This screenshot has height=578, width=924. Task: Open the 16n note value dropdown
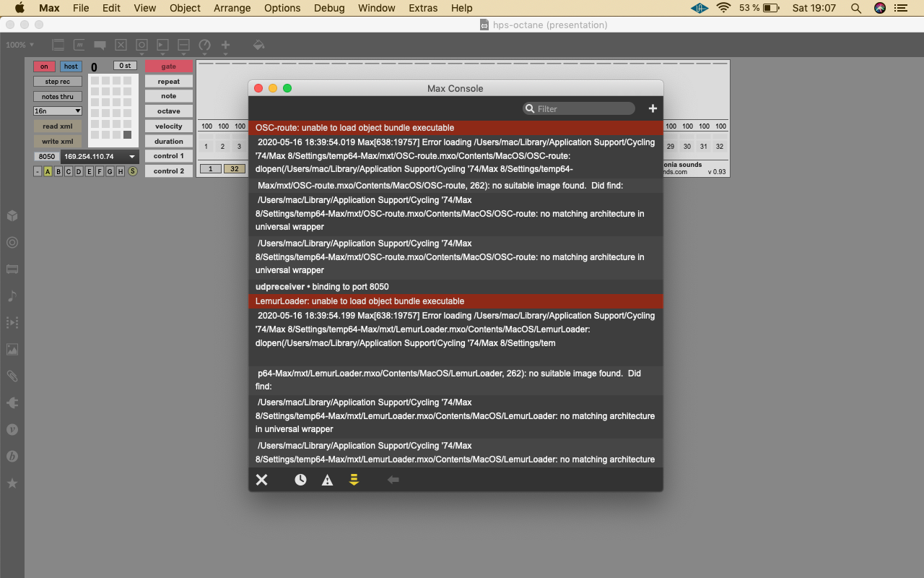point(58,111)
